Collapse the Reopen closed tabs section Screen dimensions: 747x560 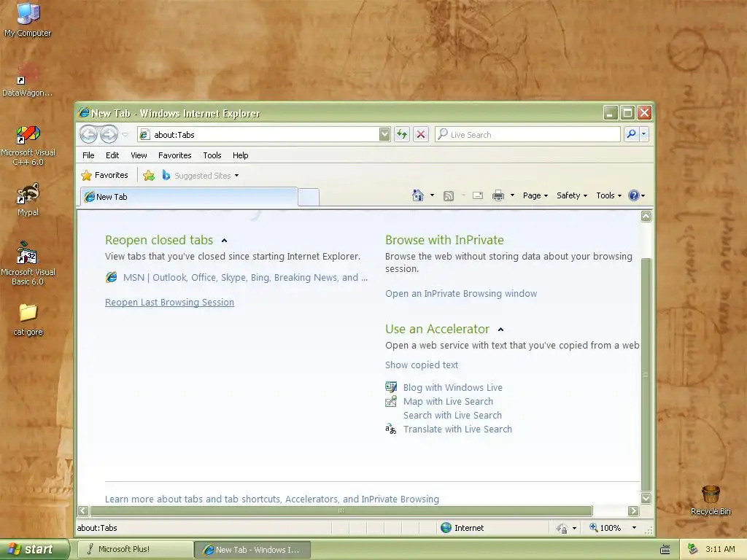224,241
